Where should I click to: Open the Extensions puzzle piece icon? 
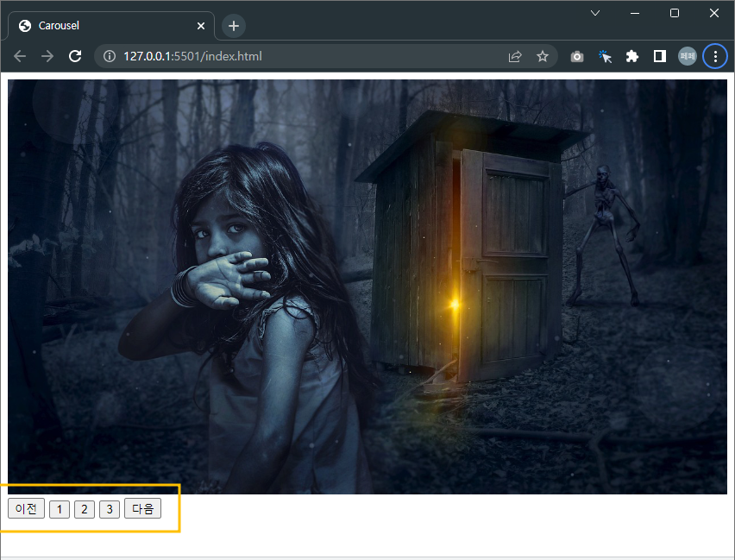632,55
